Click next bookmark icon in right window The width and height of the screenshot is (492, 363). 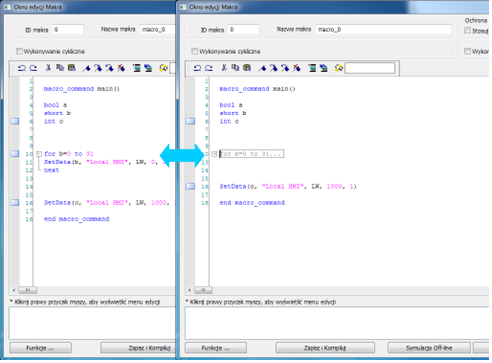[x=274, y=68]
